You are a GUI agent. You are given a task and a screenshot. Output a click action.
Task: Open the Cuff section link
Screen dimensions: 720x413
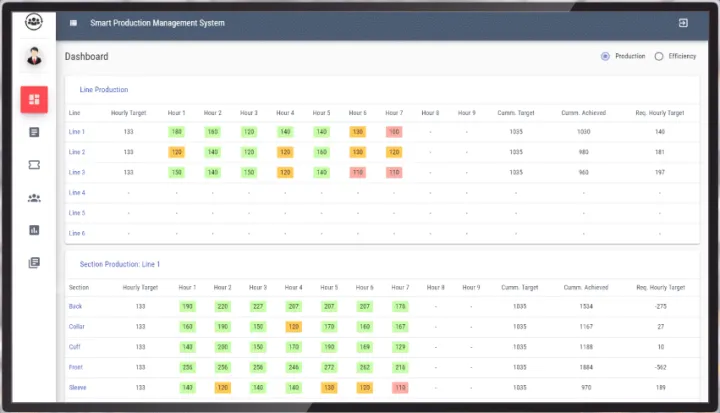pyautogui.click(x=74, y=347)
